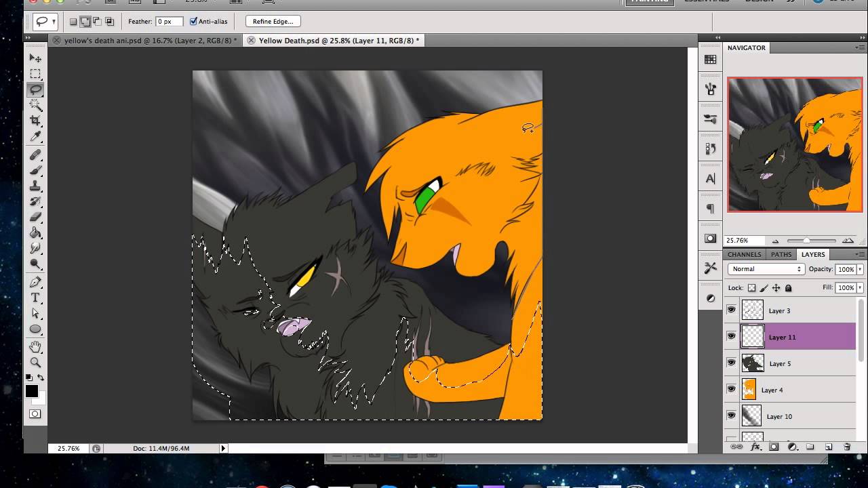Select the Lasso tool in toolbox

tap(35, 89)
